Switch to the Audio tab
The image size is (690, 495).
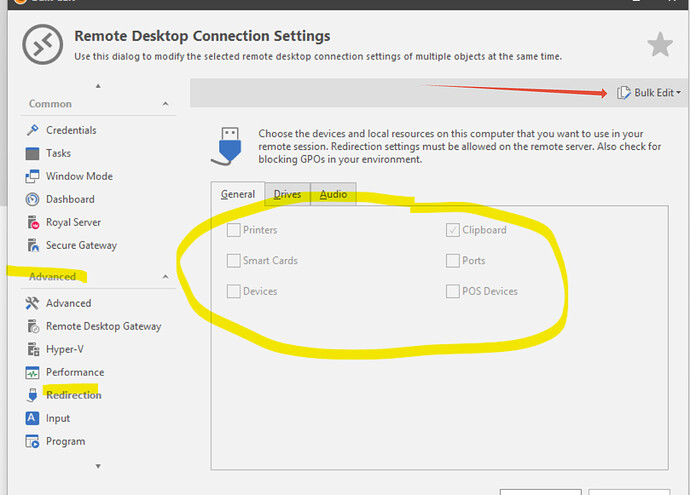tap(333, 194)
